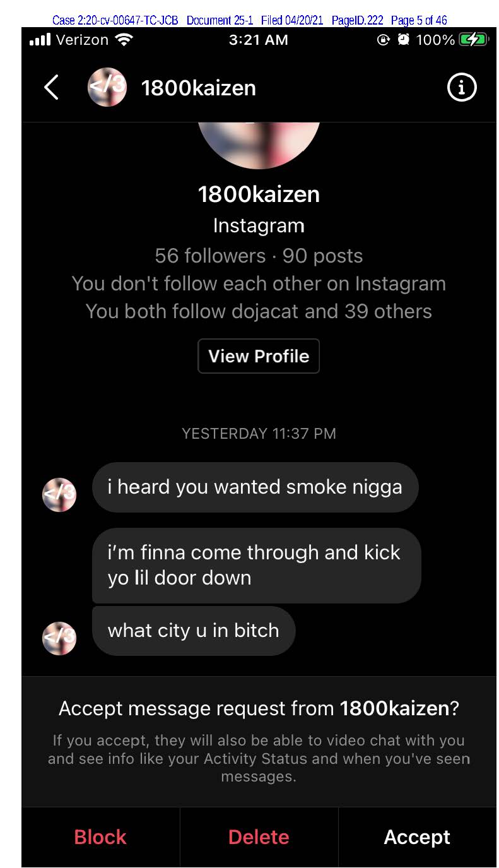The height and width of the screenshot is (868, 499).
Task: Tap the cellular signal bars icon
Action: [40, 40]
